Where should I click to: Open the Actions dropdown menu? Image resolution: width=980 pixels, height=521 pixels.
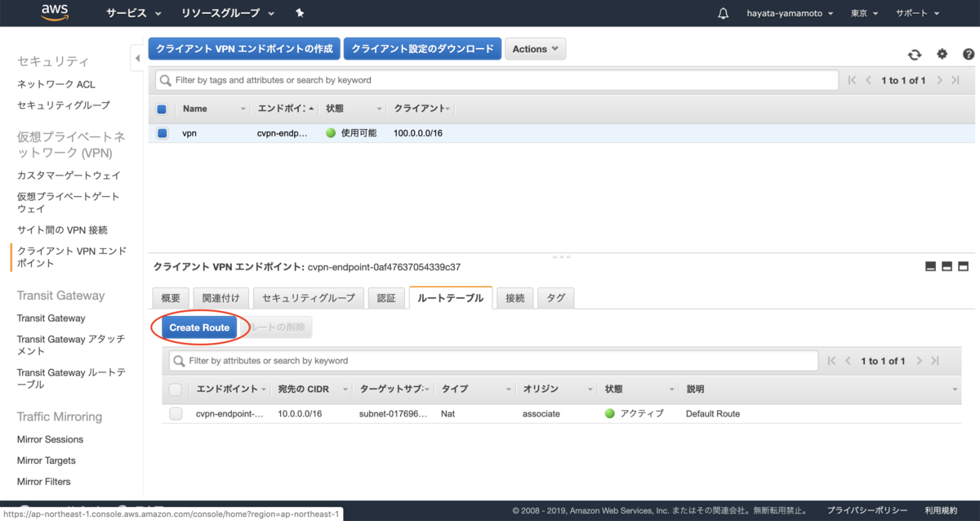point(535,48)
